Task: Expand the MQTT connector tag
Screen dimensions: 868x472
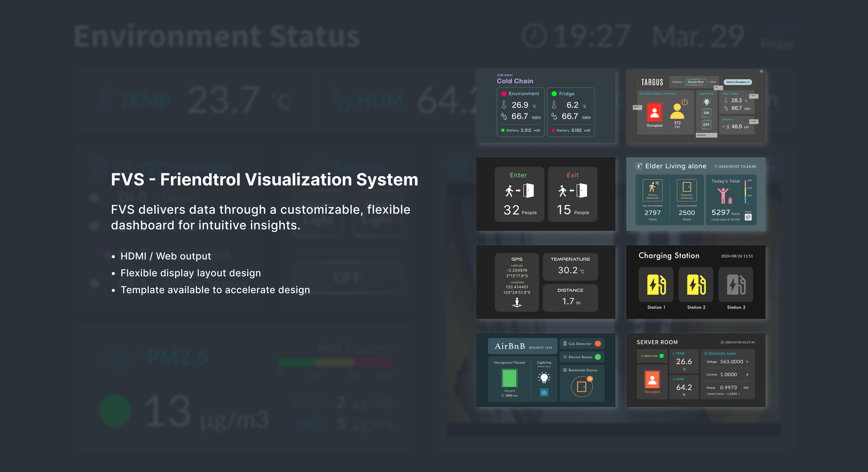Action: coord(637,107)
